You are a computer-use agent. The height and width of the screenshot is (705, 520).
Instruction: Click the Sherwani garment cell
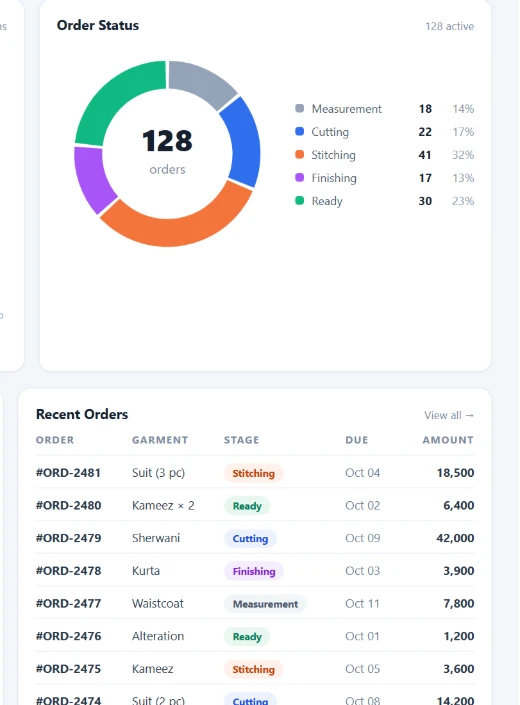click(156, 538)
